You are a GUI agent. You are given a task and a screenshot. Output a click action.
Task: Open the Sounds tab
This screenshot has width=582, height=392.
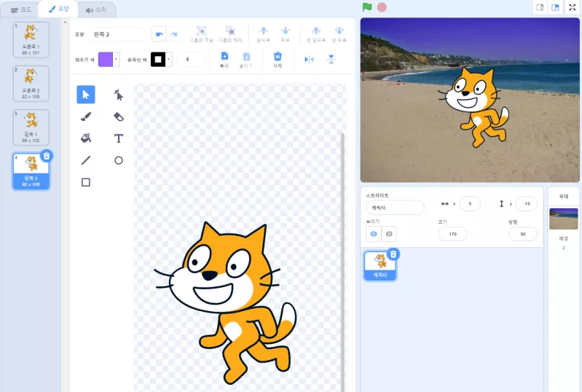click(96, 10)
